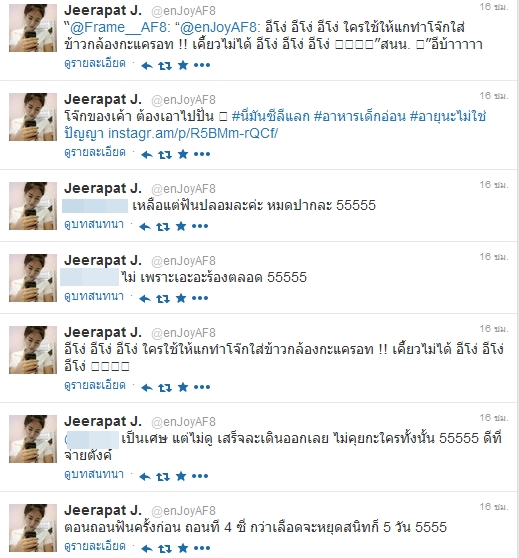Reply to the first tweet mentioning @Frame__AF8
519x558 pixels.
pos(147,65)
